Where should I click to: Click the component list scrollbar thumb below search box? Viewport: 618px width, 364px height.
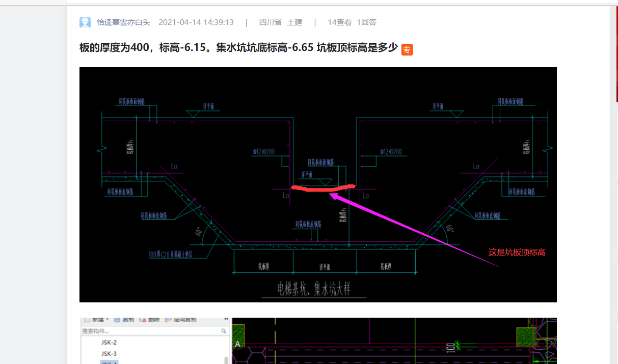click(227, 360)
